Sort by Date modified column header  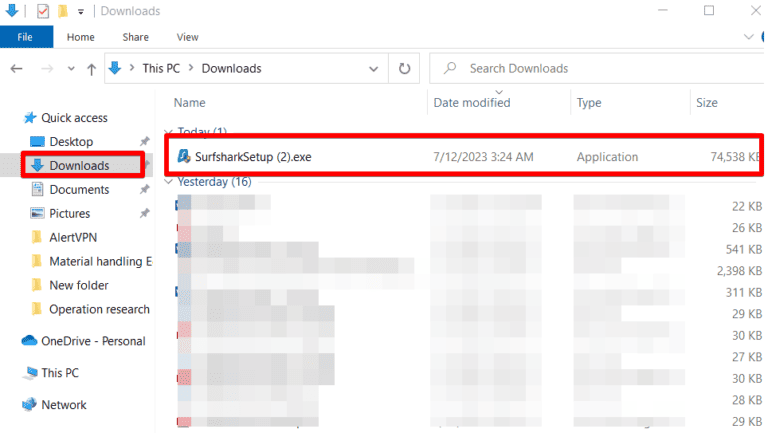click(x=472, y=103)
